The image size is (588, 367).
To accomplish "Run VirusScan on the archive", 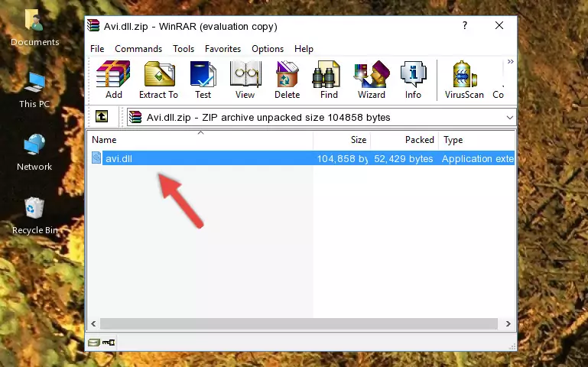I will 464,80.
